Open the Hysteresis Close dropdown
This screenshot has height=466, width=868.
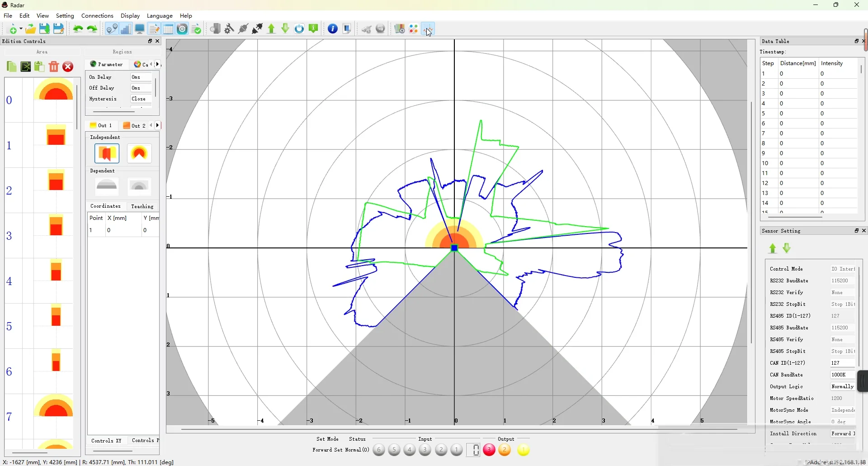pyautogui.click(x=141, y=99)
